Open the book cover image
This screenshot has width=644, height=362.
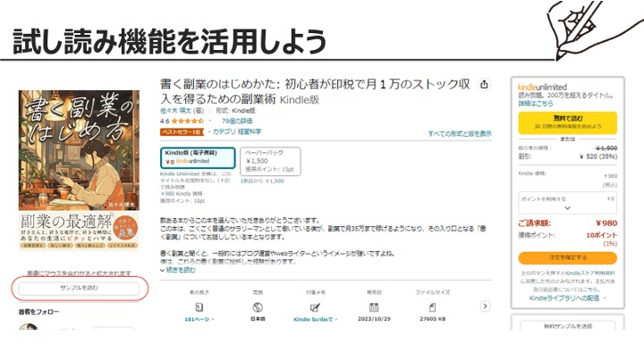coord(79,171)
